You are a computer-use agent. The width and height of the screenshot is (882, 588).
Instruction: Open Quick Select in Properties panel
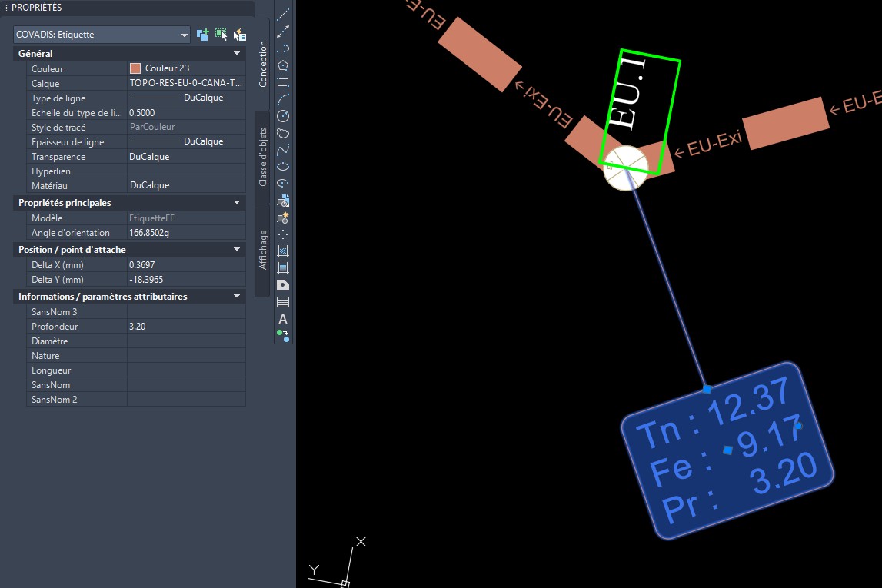tap(240, 35)
